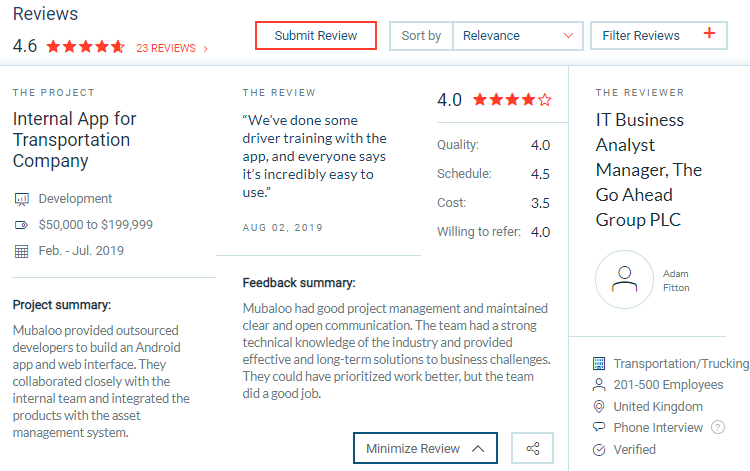Click the budget tag icon
750x471 pixels.
coord(22,225)
